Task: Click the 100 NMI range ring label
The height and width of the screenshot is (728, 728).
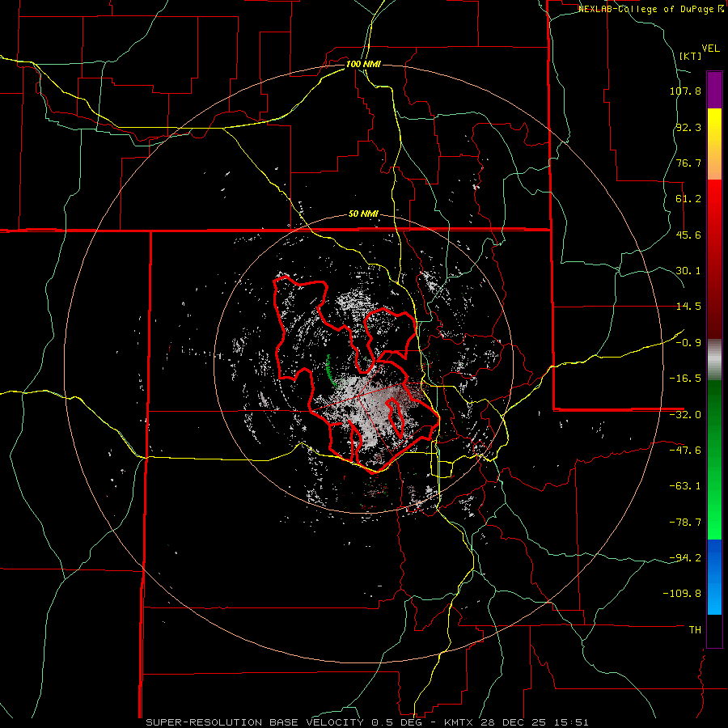Action: [x=363, y=64]
